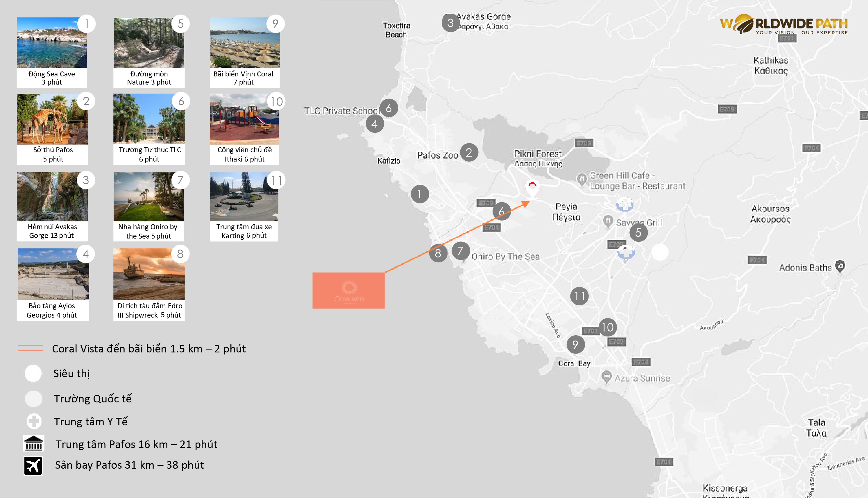Click the Oniro By The Sea label
Image resolution: width=868 pixels, height=498 pixels.
505,257
